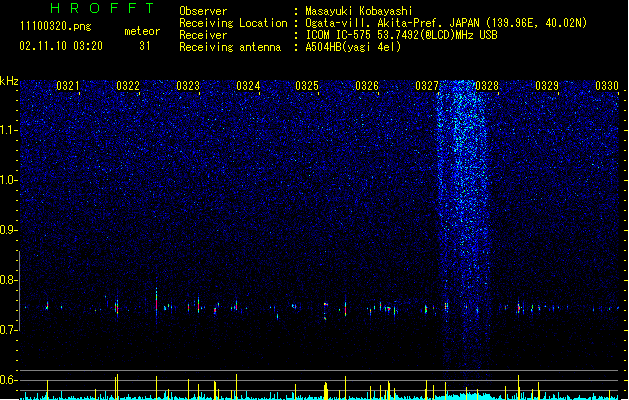Click the date stamp 02.11.10 03:20
Viewport: 629px width, 400px height.
click(61, 46)
